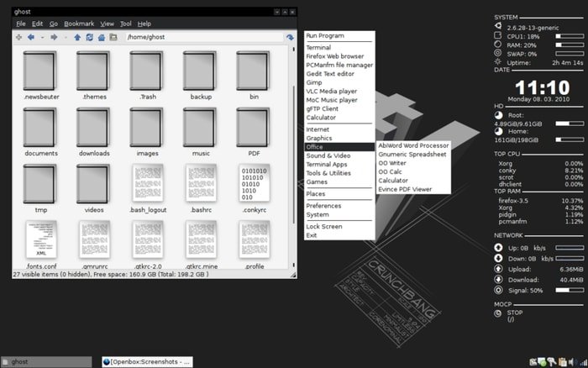
Task: Select the .conkyrc binary-style file
Action: [254, 189]
